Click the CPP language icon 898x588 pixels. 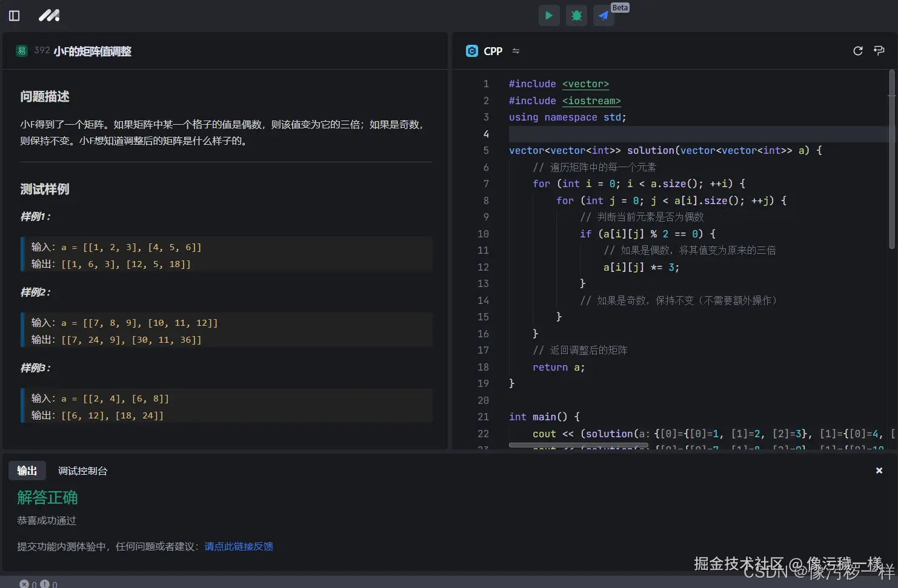tap(471, 51)
